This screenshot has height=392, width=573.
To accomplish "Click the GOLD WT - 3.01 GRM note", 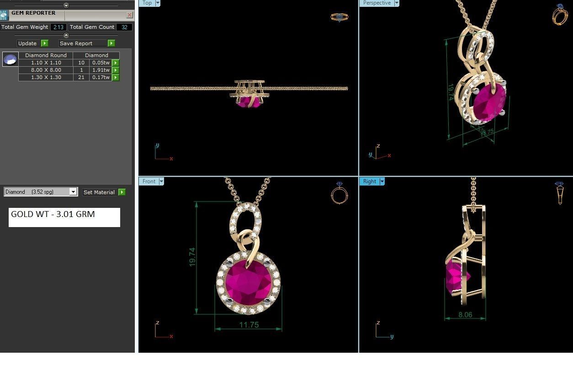I will tap(64, 217).
